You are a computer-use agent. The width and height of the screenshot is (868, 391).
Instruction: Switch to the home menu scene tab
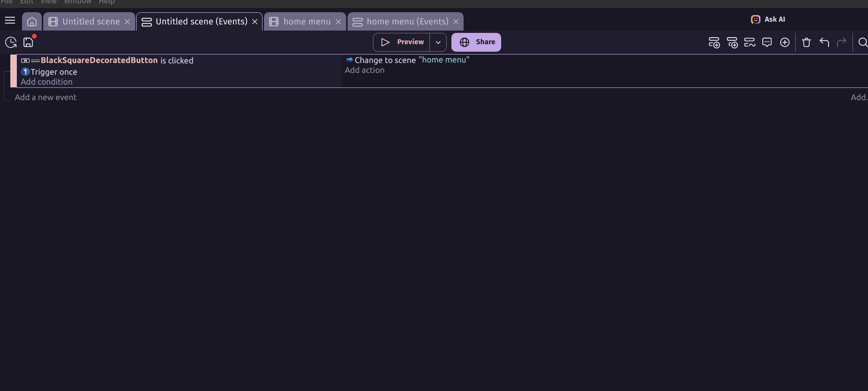click(306, 22)
